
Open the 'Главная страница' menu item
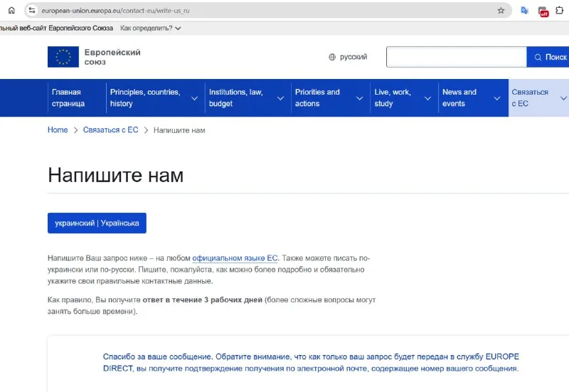click(x=66, y=98)
